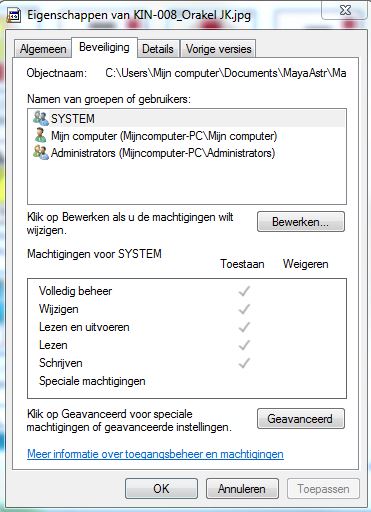
Task: Select SYSTEM in the users list
Action: pyautogui.click(x=187, y=119)
